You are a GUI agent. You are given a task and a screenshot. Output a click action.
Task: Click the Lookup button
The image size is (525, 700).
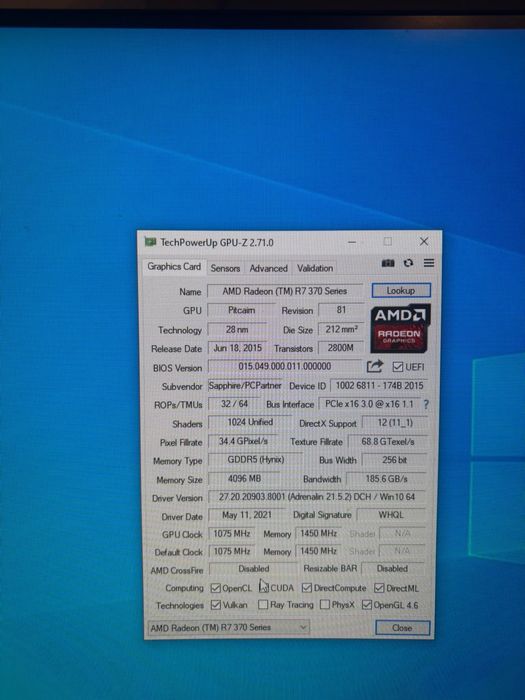tap(401, 291)
